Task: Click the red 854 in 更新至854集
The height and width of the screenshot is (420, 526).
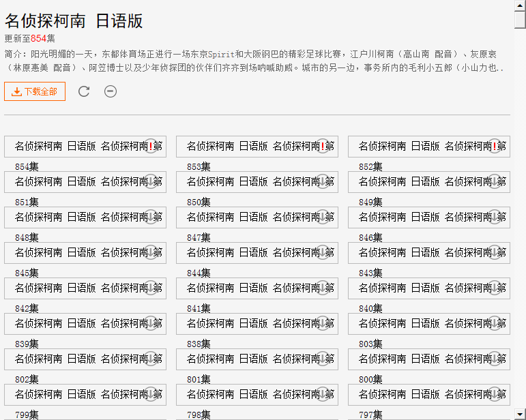Action: [38, 39]
